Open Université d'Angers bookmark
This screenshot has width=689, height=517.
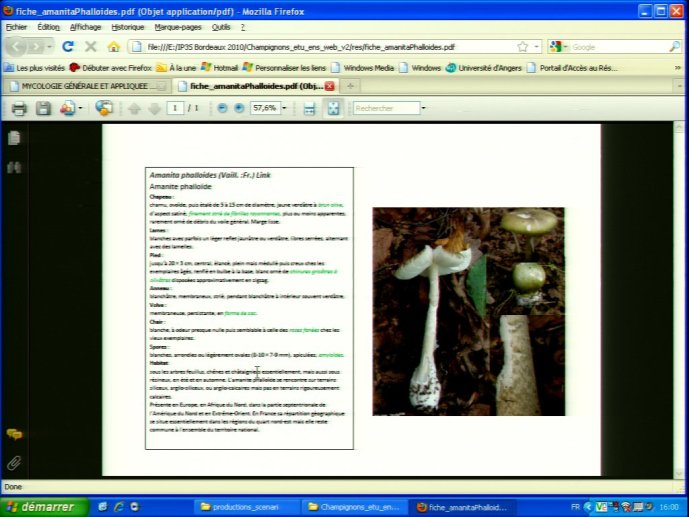[484, 68]
